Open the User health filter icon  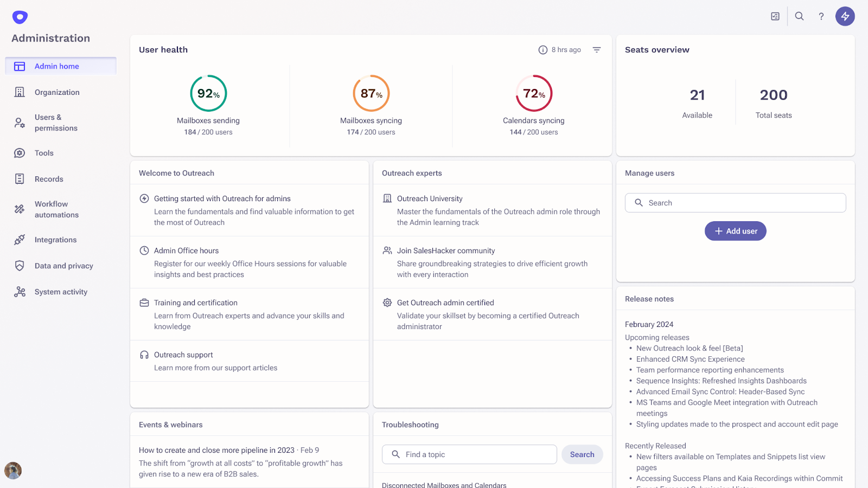point(597,50)
